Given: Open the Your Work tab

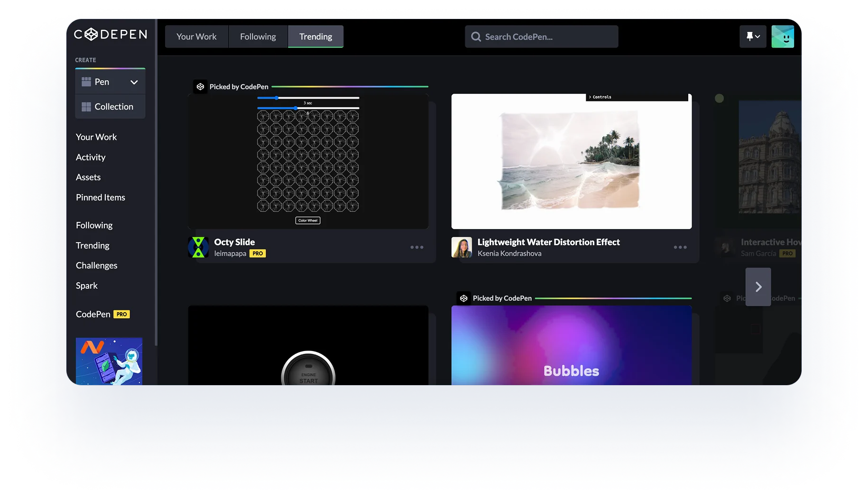Looking at the screenshot, I should tap(196, 37).
